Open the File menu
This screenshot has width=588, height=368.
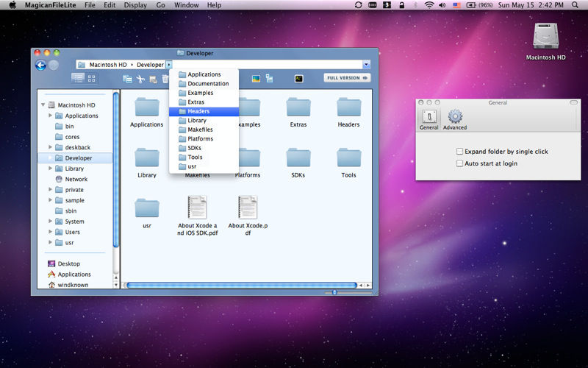click(90, 5)
